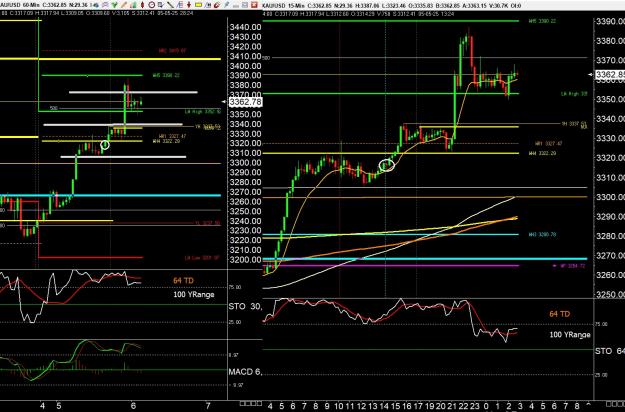Click the XAUUSD 15-Min chart title
The height and width of the screenshot is (412, 625).
[x=282, y=5]
